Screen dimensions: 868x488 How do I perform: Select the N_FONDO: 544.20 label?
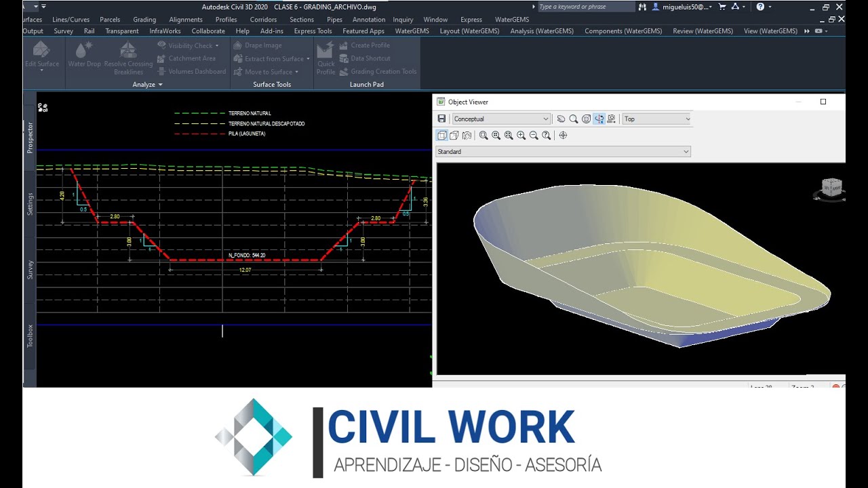point(247,255)
